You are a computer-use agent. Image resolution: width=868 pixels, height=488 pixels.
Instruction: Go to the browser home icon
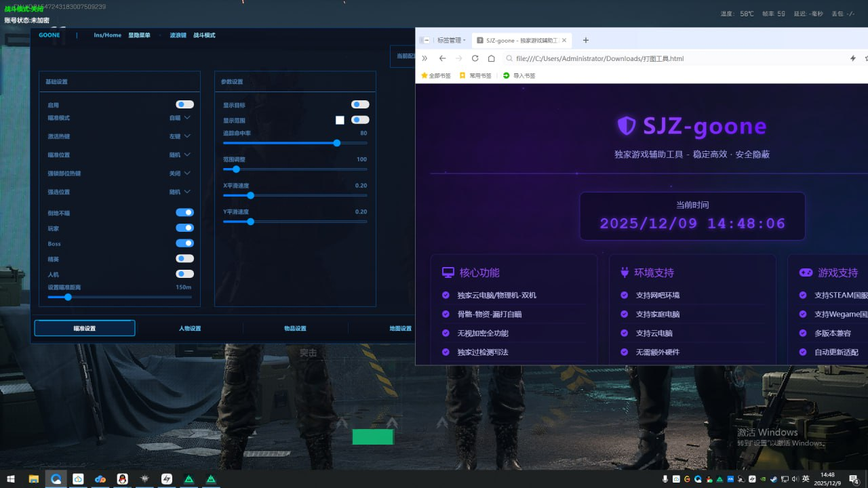491,58
